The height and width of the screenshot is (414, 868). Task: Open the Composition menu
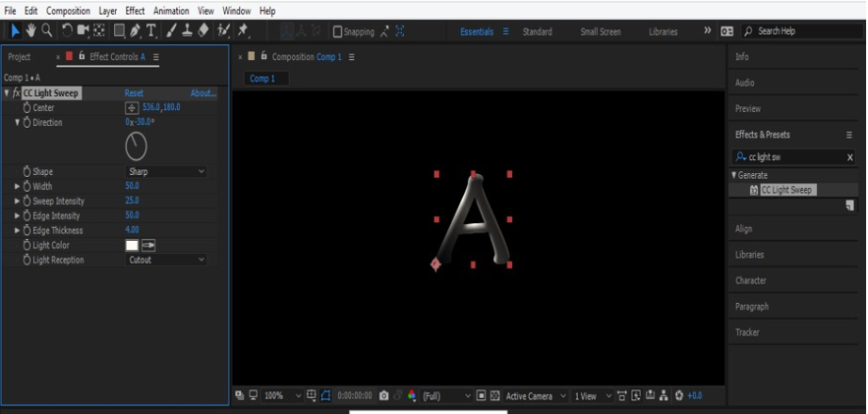(68, 11)
